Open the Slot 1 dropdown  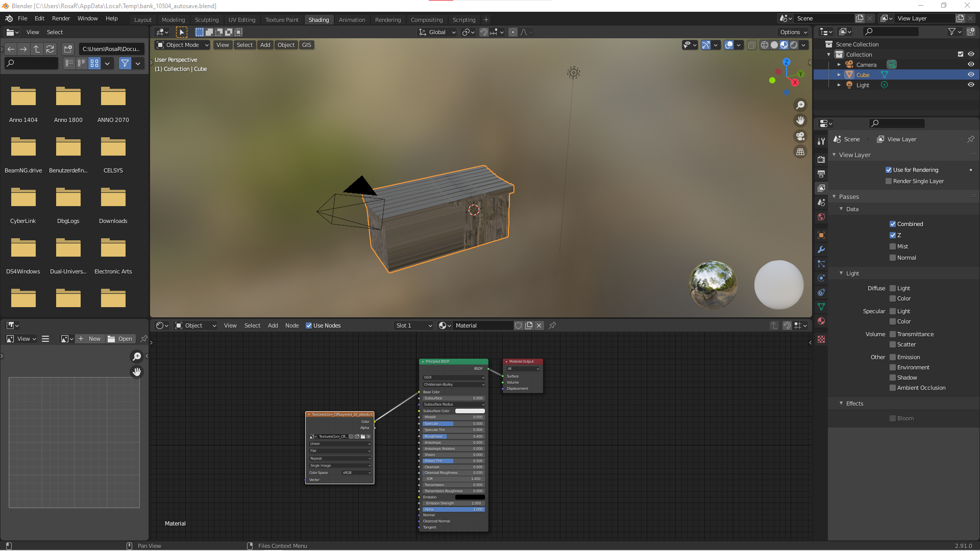[x=413, y=325]
